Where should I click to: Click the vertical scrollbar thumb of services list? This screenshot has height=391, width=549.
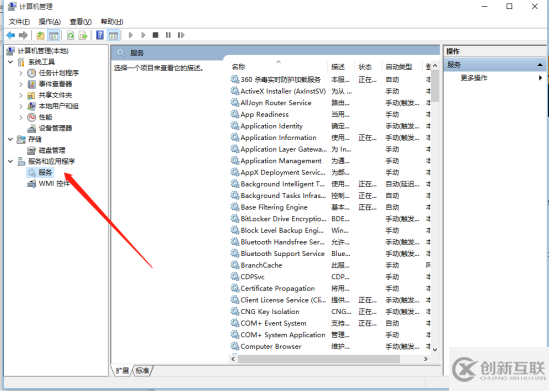(435, 86)
